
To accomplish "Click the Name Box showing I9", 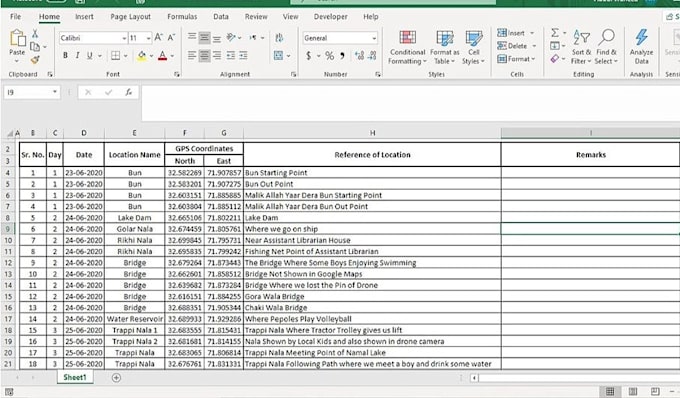I will pos(31,92).
